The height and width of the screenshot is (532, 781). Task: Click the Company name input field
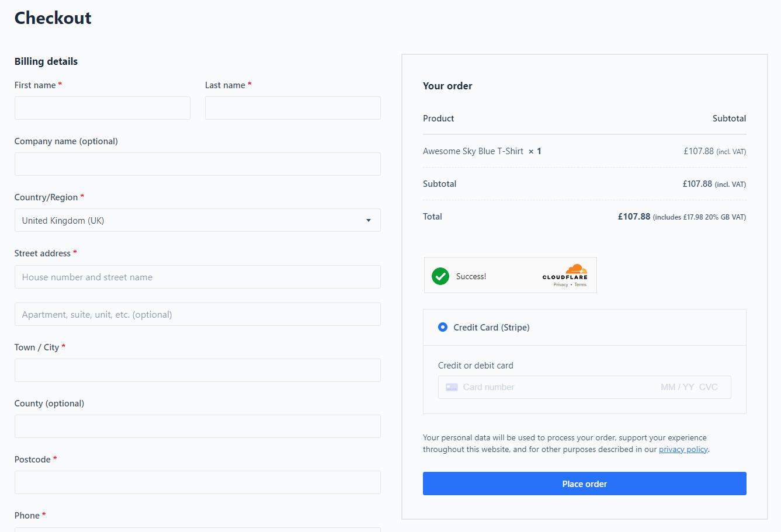(197, 164)
